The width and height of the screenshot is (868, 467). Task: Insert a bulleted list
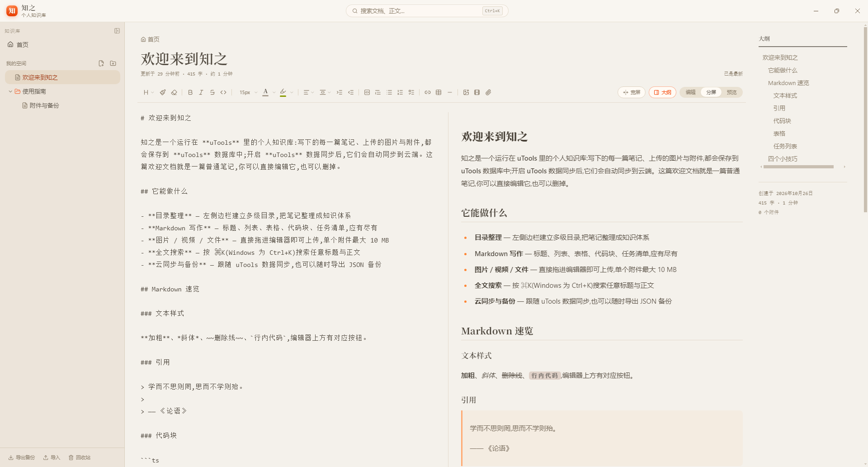(389, 92)
